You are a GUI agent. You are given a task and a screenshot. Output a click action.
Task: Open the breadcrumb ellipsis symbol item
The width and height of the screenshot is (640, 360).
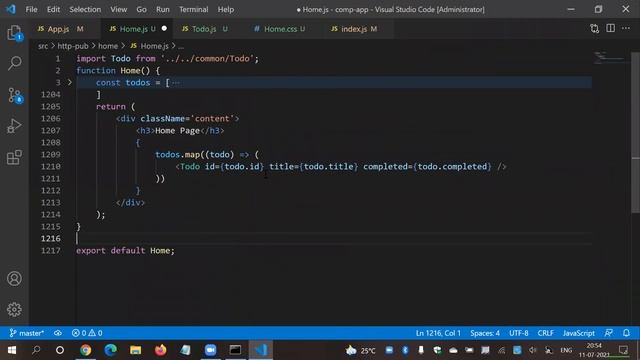(181, 46)
